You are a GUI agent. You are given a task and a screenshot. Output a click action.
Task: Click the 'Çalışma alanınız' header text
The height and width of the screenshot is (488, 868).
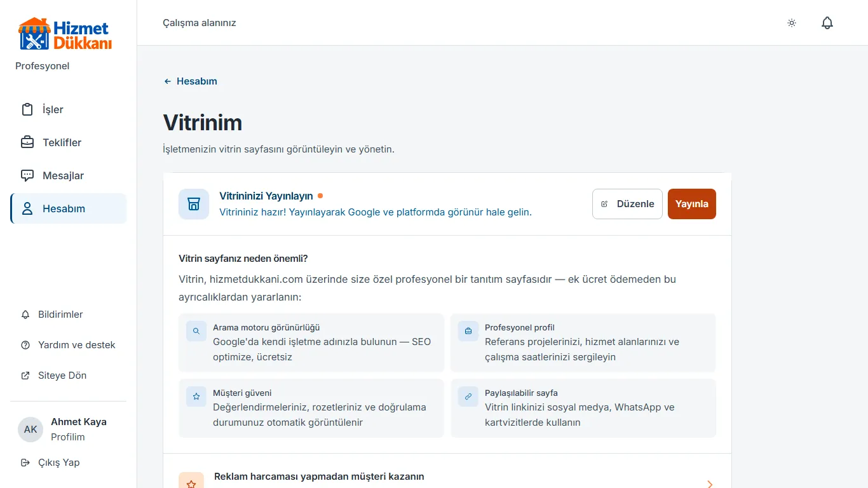pyautogui.click(x=200, y=23)
